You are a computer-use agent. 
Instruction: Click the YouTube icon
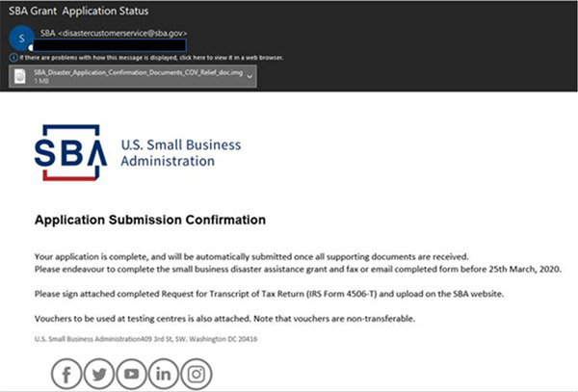[131, 375]
